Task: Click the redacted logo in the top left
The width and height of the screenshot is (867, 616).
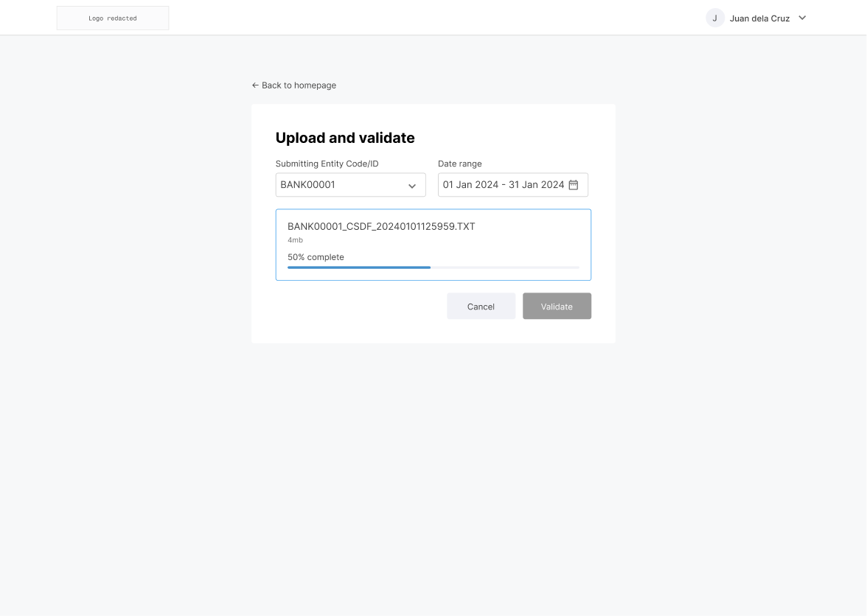Action: [112, 18]
